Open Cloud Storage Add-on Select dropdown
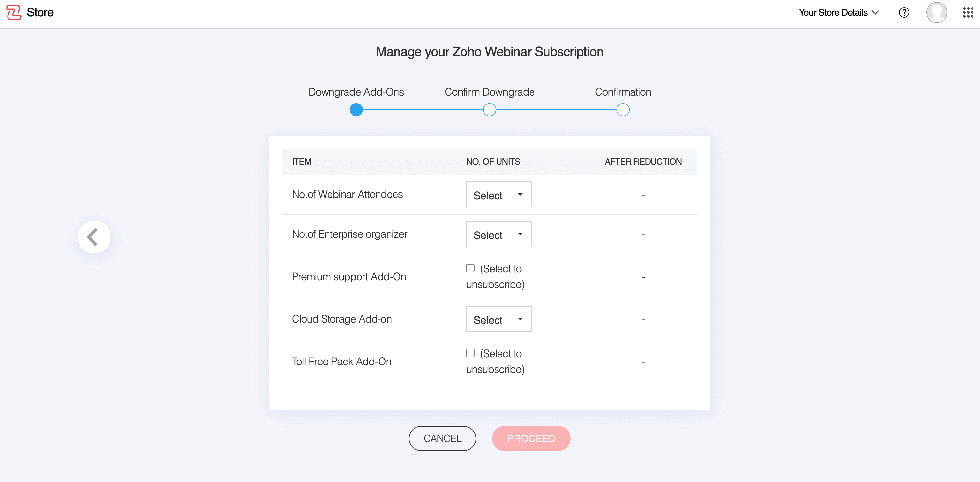The image size is (980, 482). [x=498, y=319]
